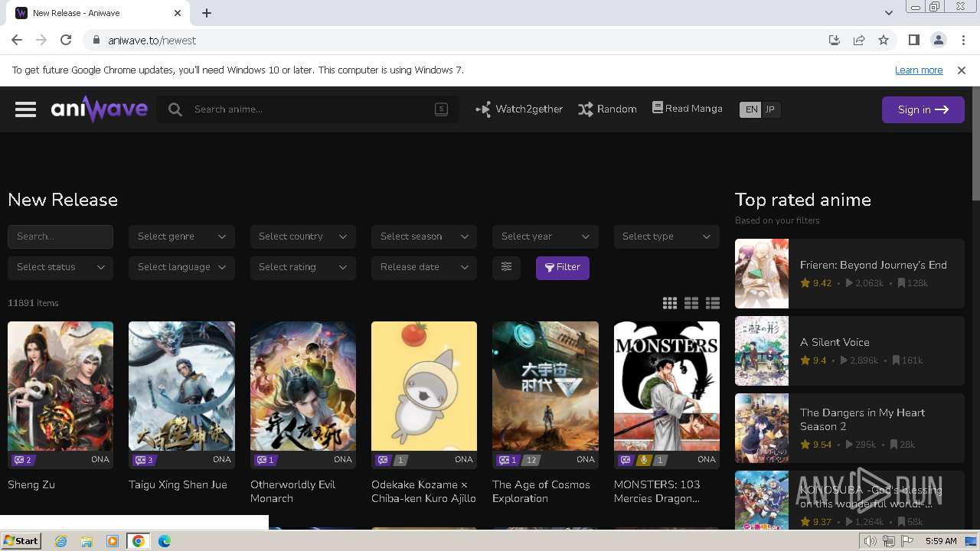
Task: Expand the Select country dropdown
Action: tap(302, 236)
